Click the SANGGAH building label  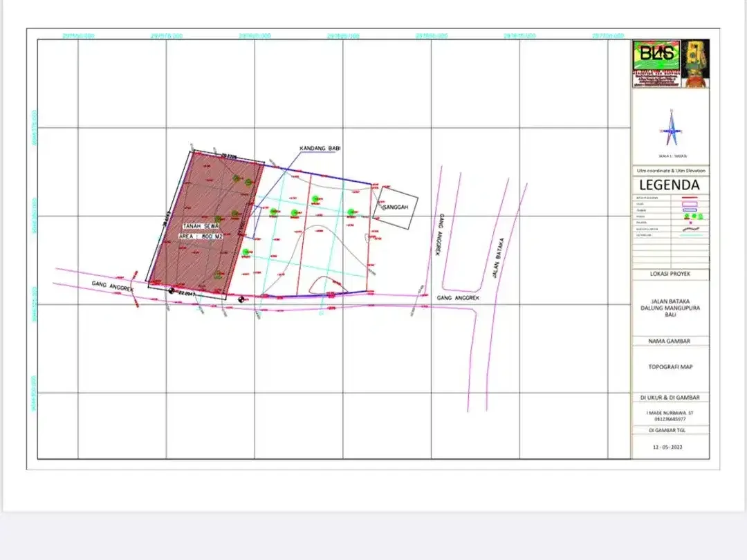point(396,207)
